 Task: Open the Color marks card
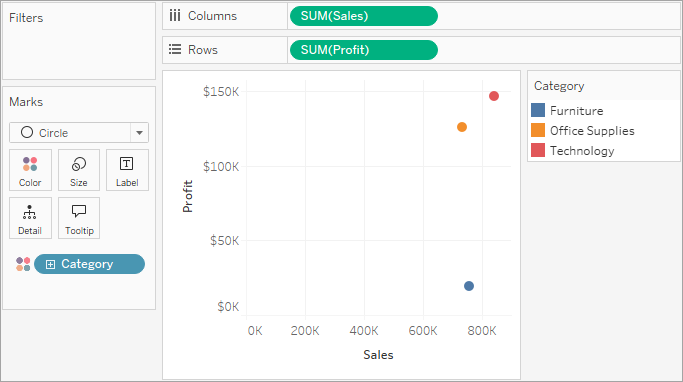click(x=30, y=170)
